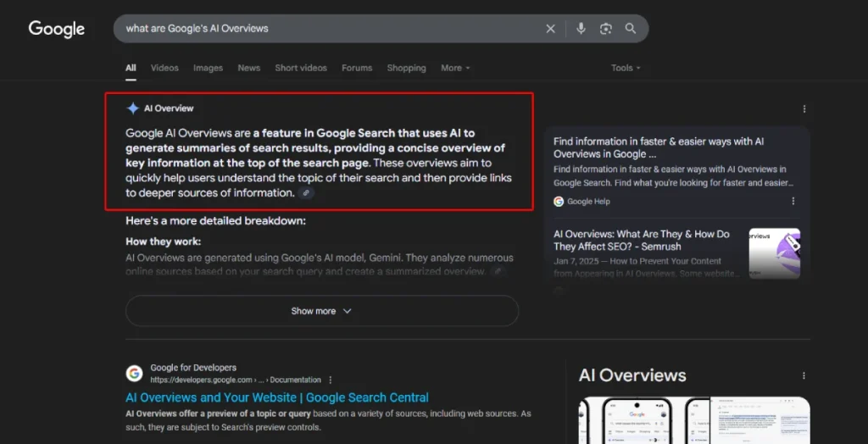Click source link chip after 'summarized overview'
The image size is (868, 444).
tap(498, 272)
